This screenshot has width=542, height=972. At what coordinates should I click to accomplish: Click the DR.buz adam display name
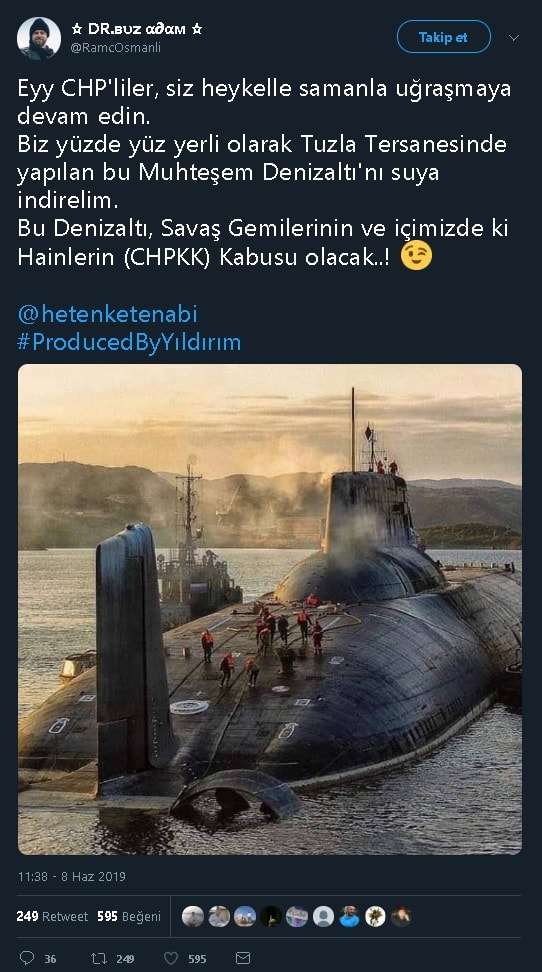tap(136, 29)
